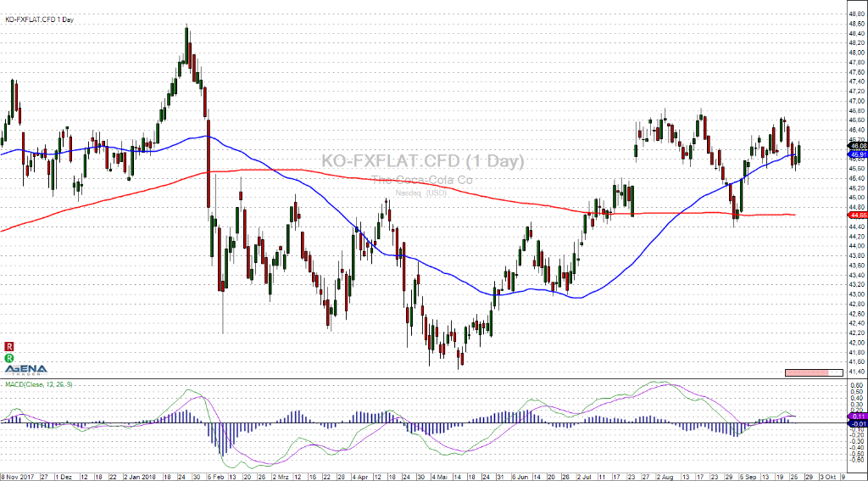Click the purple MACD value tag 0,11

tap(857, 416)
